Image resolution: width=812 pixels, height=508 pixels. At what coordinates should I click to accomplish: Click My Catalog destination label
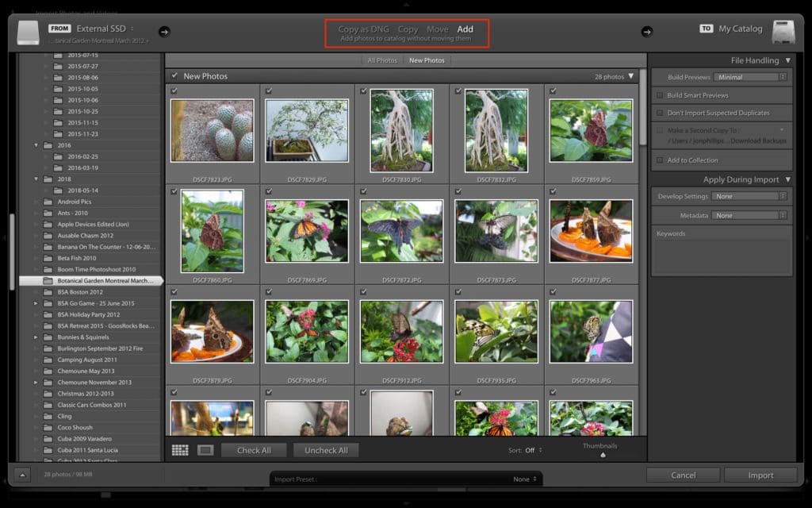[740, 29]
